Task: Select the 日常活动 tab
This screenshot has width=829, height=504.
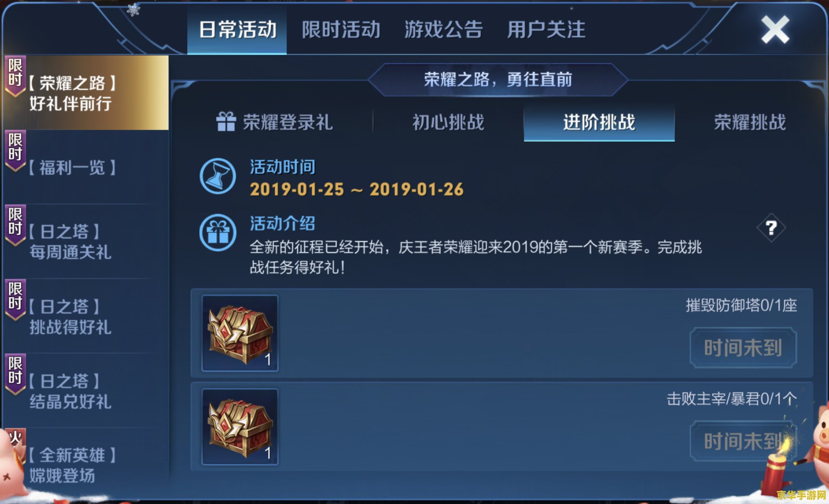Action: [x=237, y=30]
